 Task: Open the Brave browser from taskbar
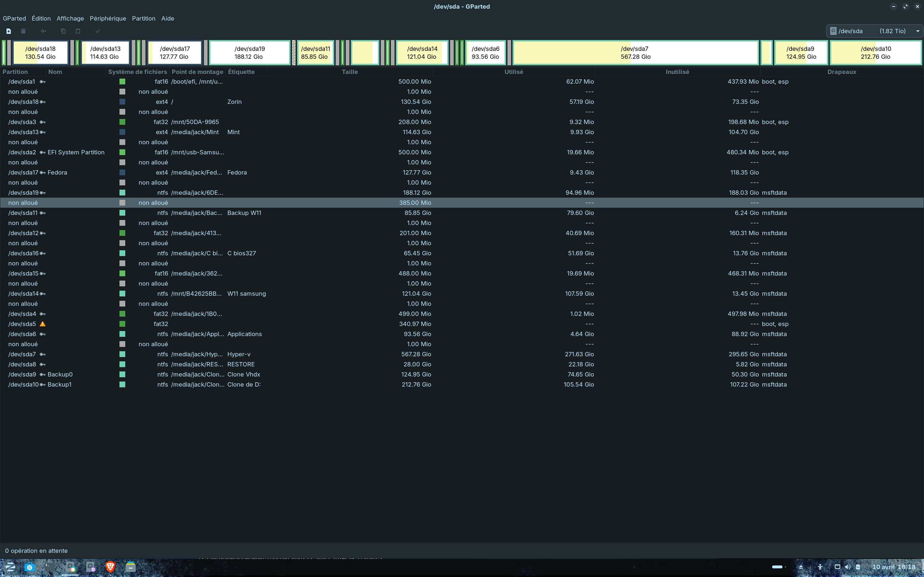click(110, 567)
